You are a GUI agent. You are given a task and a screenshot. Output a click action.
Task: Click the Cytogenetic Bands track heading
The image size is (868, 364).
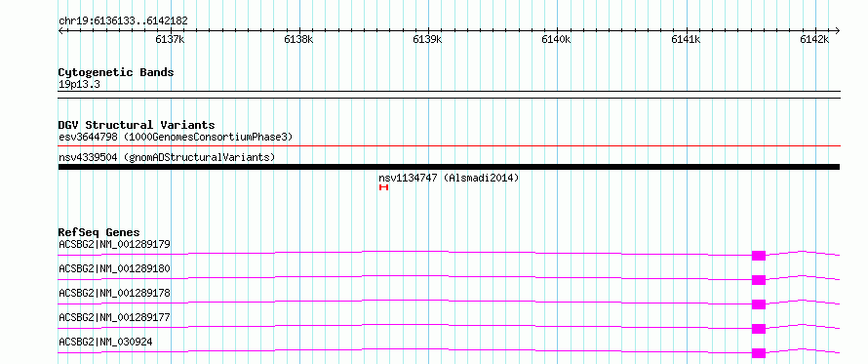click(116, 72)
